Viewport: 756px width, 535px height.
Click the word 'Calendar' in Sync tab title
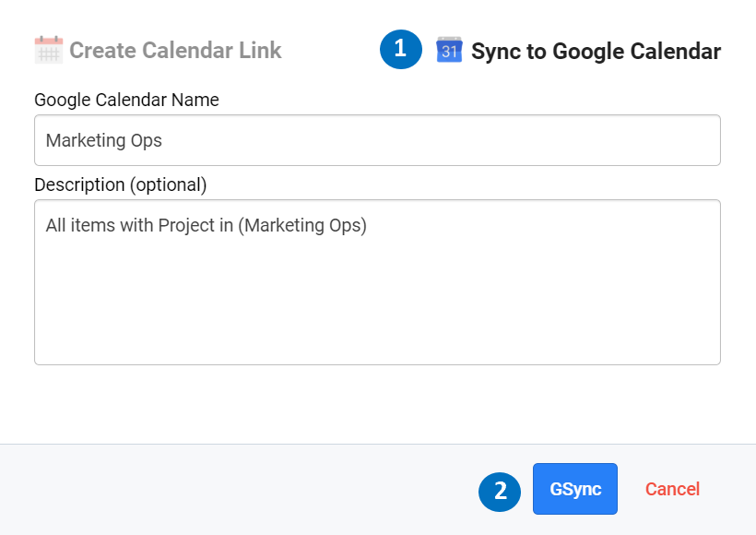pyautogui.click(x=678, y=51)
